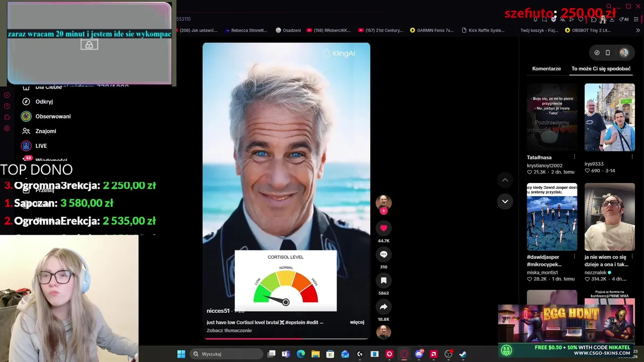Open options menu for nezznalek video
This screenshot has height=362, width=644.
(632, 257)
